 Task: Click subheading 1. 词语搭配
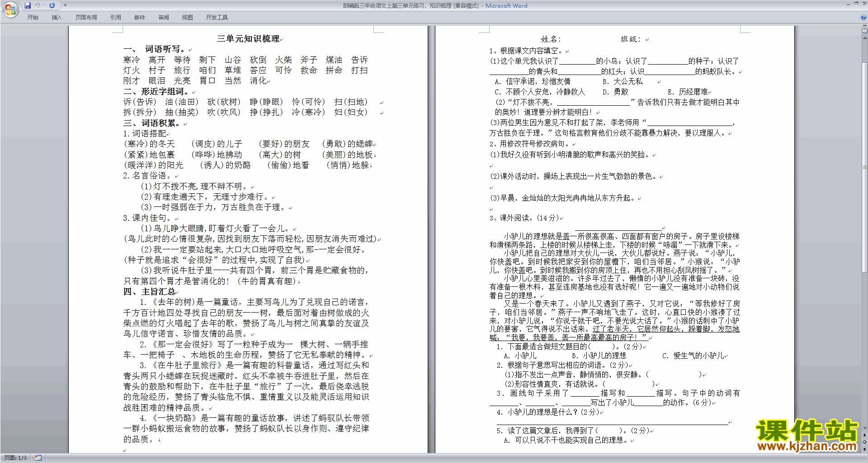(145, 133)
